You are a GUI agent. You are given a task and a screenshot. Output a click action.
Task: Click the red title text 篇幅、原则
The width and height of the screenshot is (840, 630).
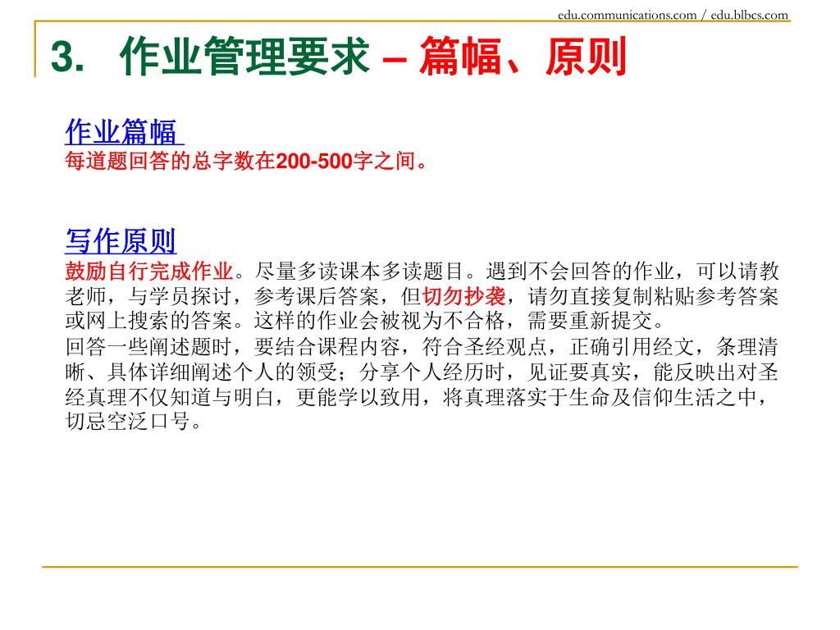[523, 56]
